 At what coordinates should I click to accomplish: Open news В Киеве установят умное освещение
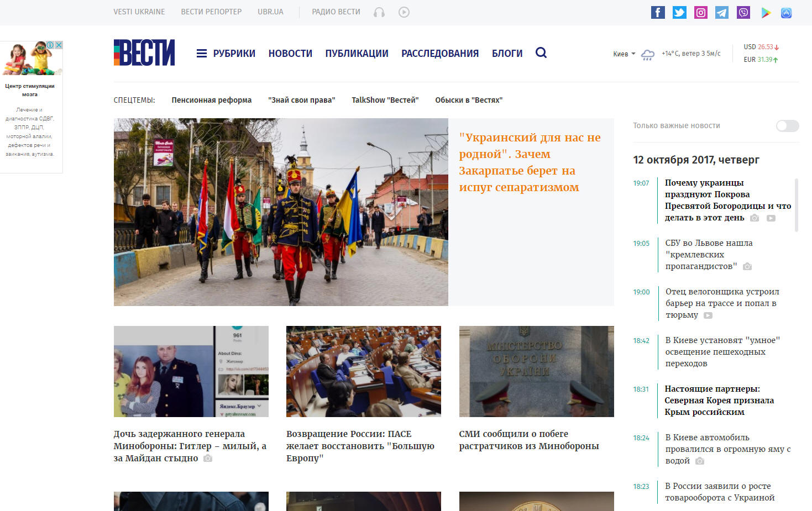tap(722, 352)
